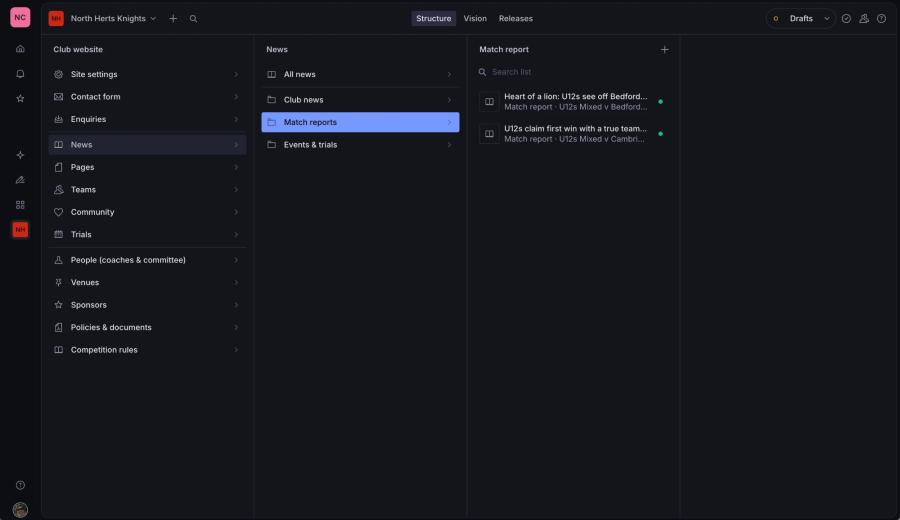
Task: Open People (coaches & committee)
Action: tap(148, 260)
